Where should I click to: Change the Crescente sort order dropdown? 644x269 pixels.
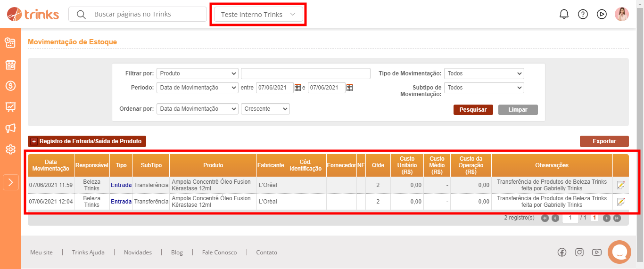[265, 109]
